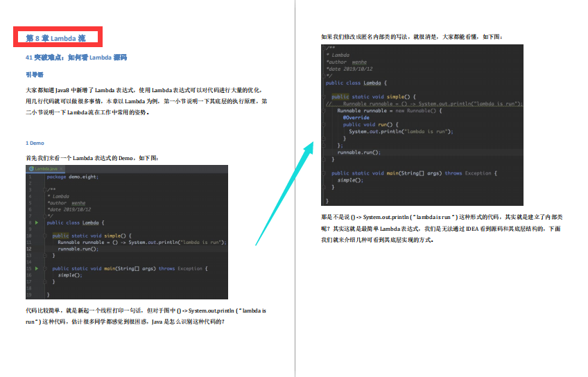This screenshot has height=377, width=588.
Task: Click the lambda line 'Runnable runnable = () ->' at line 11
Action: pyautogui.click(x=141, y=243)
